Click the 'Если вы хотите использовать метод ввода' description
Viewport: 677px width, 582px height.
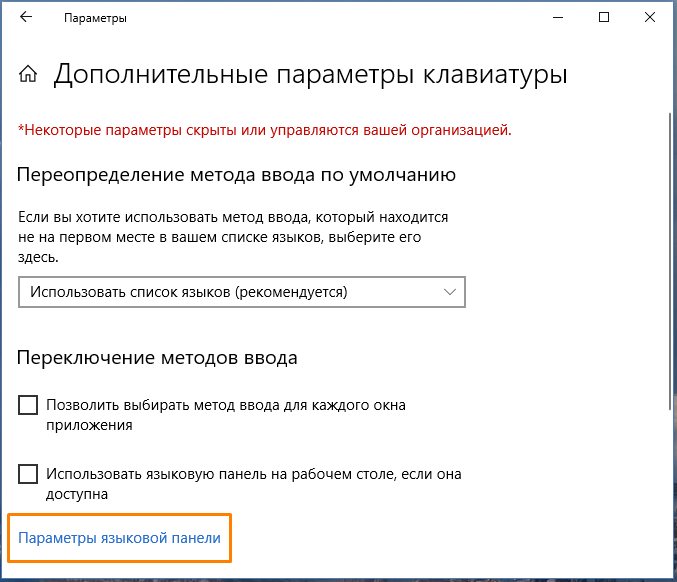point(233,237)
